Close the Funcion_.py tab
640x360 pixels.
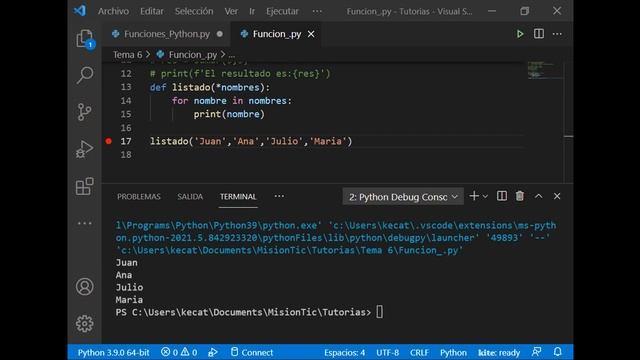[x=311, y=34]
